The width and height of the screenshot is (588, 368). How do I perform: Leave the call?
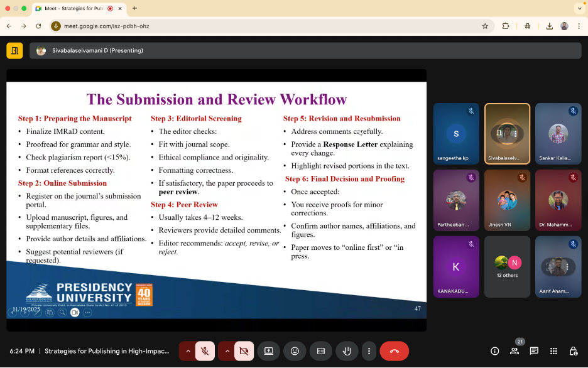pos(394,351)
